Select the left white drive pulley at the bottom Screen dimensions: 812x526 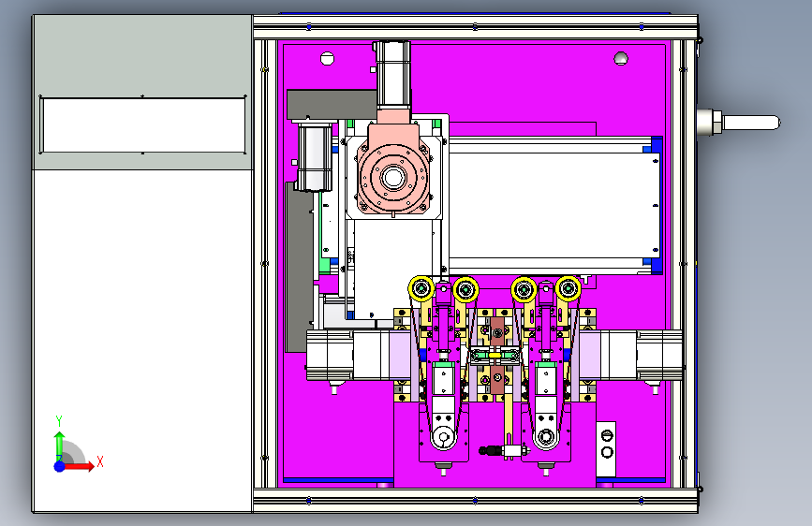(x=443, y=437)
